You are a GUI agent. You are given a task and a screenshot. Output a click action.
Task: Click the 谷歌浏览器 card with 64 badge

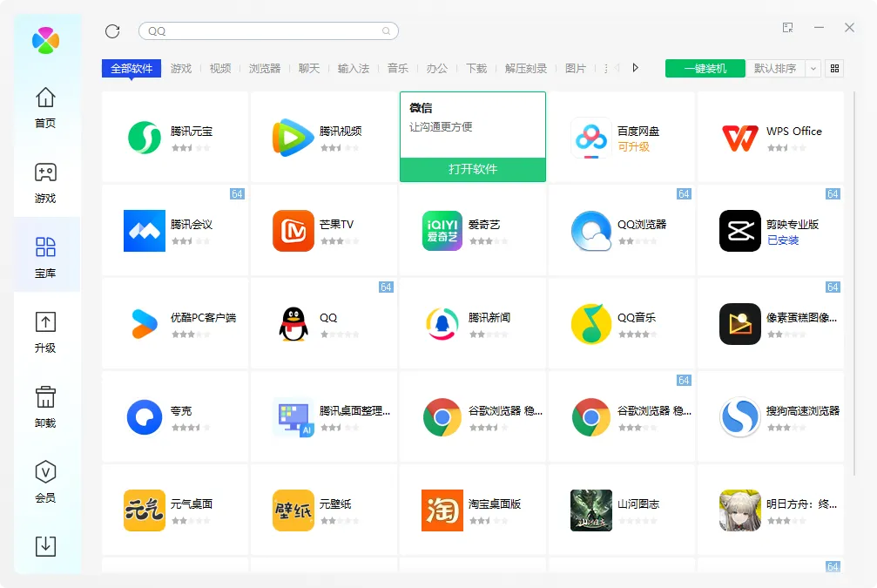pyautogui.click(x=622, y=416)
